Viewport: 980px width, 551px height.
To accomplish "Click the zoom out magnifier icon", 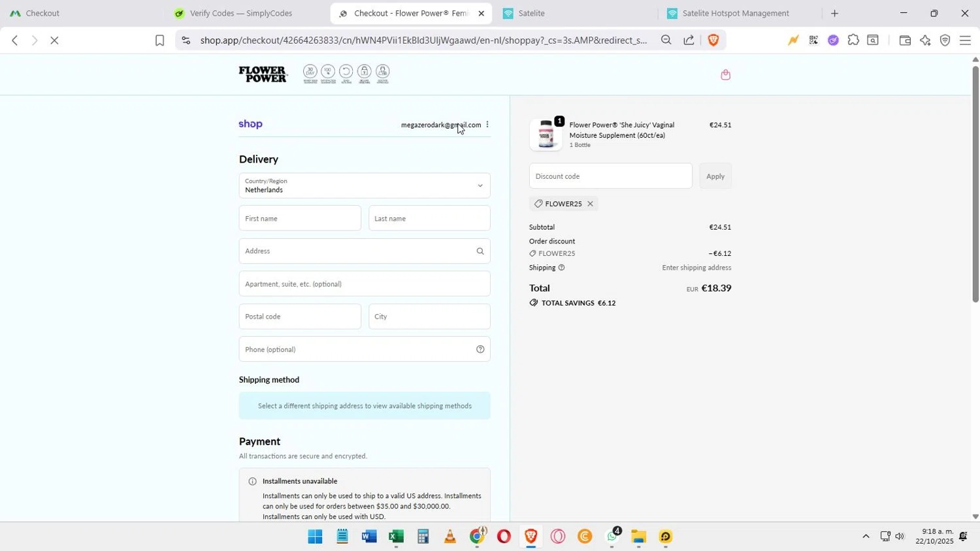I will click(x=666, y=40).
